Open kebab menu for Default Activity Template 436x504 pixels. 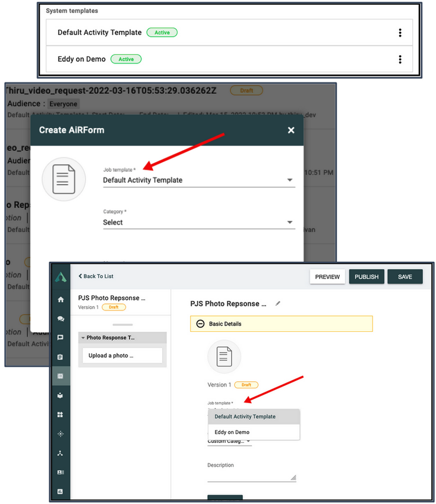point(400,33)
